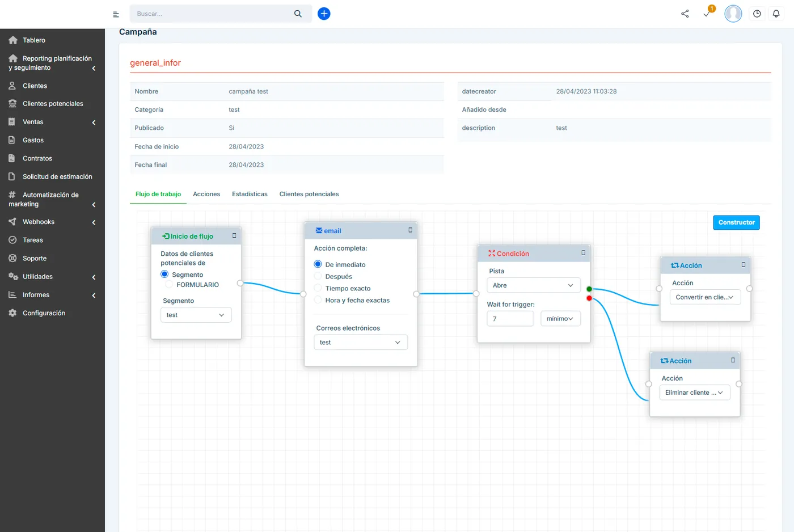Screen dimensions: 794x532
Task: Switch to the Estadísticas tab
Action: [x=250, y=194]
